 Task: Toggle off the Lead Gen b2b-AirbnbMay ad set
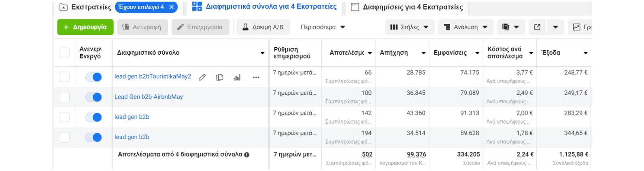click(x=94, y=97)
